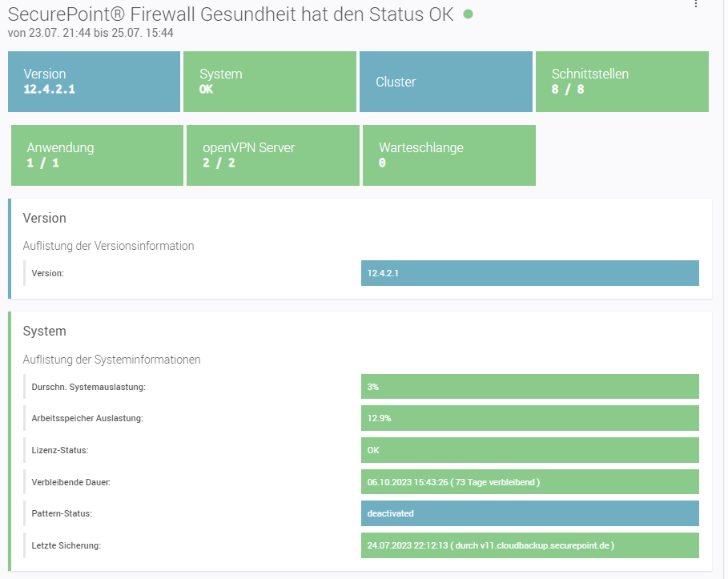Click the SecurePoint Firewall Gesundheit title

coord(231,14)
